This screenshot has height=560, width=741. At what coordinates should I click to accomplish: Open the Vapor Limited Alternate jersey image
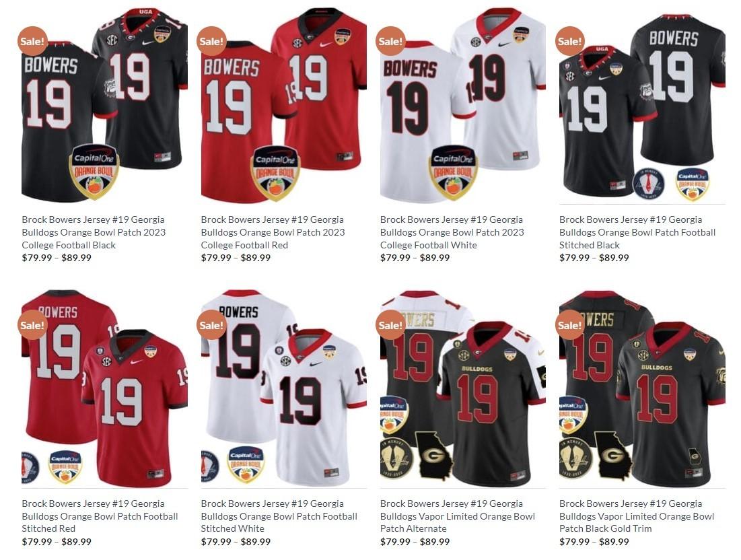click(x=462, y=388)
